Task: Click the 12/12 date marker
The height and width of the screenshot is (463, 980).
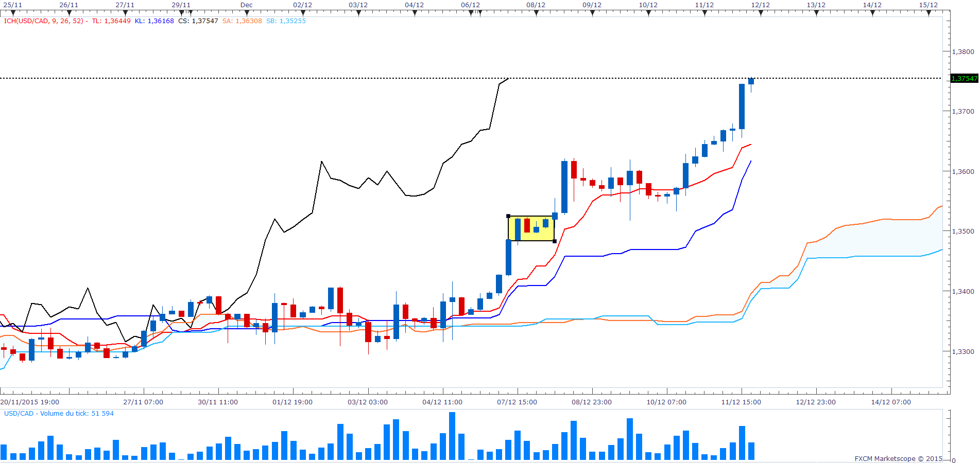Action: point(761,5)
